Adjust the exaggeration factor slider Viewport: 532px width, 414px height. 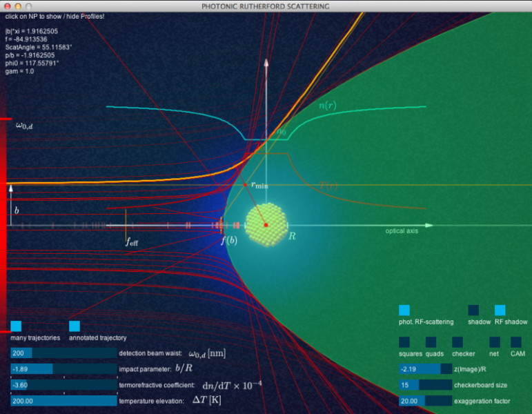coord(425,401)
